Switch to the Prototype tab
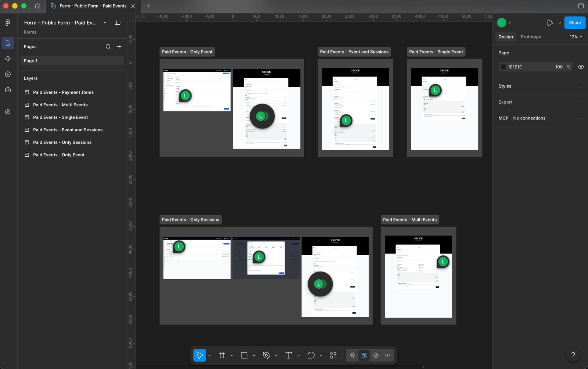Viewport: 588px width, 369px height. 531,37
